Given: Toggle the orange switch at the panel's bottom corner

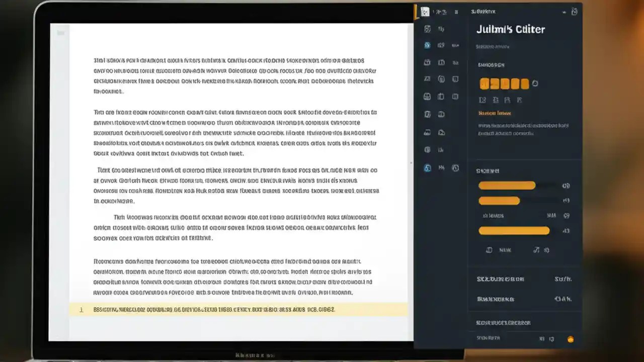Looking at the screenshot, I should tap(570, 339).
